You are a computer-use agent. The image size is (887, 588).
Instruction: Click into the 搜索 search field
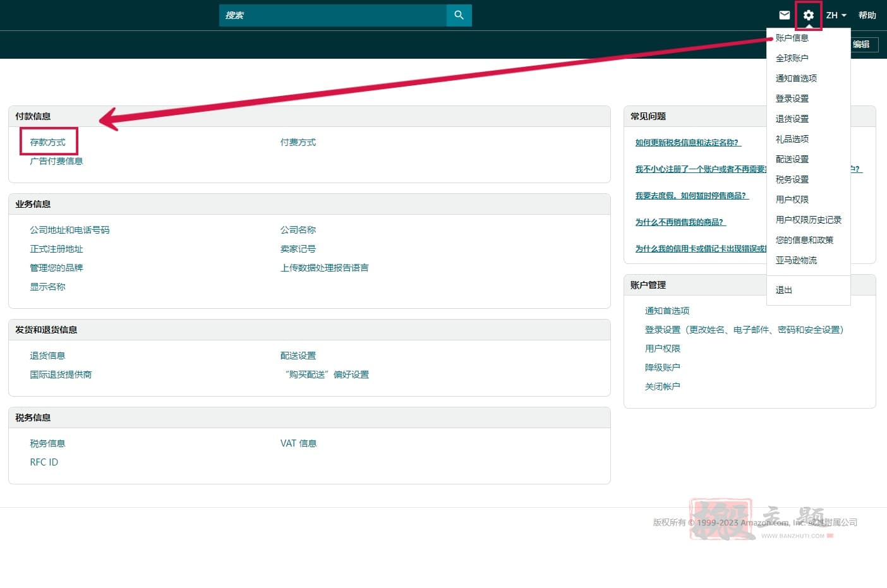coord(332,15)
